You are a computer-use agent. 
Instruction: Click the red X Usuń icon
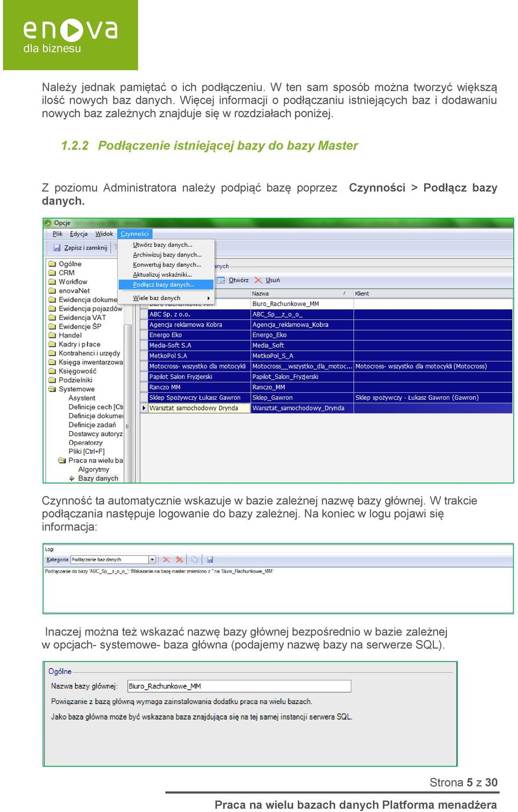pyautogui.click(x=258, y=280)
